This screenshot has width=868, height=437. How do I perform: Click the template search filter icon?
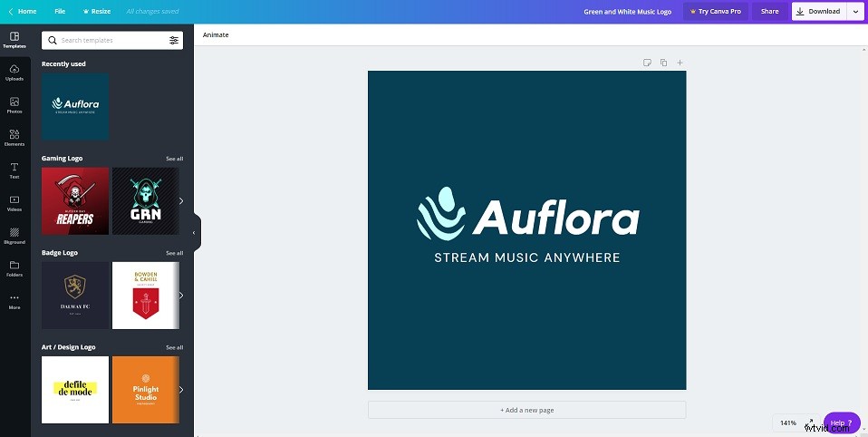[x=173, y=41]
